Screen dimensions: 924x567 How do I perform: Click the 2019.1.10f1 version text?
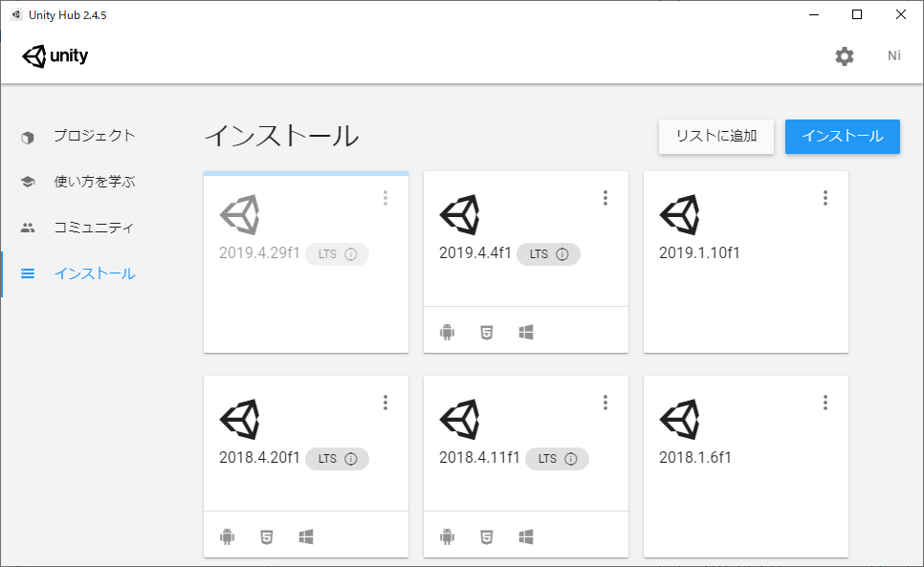point(699,253)
